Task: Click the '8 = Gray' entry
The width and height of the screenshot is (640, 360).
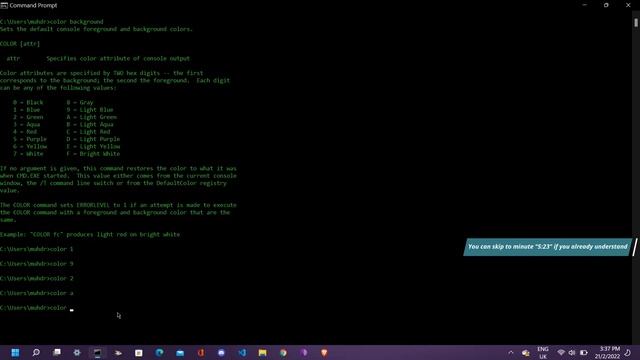Action: tap(80, 102)
